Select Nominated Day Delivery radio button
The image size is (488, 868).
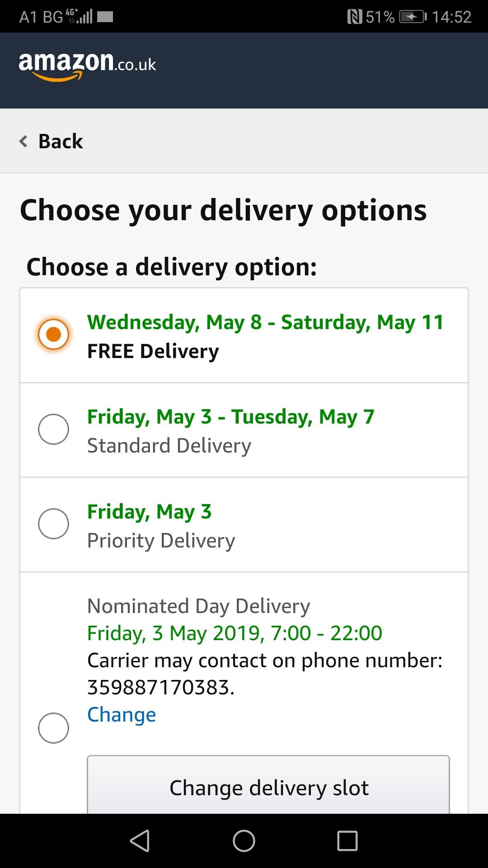click(53, 728)
